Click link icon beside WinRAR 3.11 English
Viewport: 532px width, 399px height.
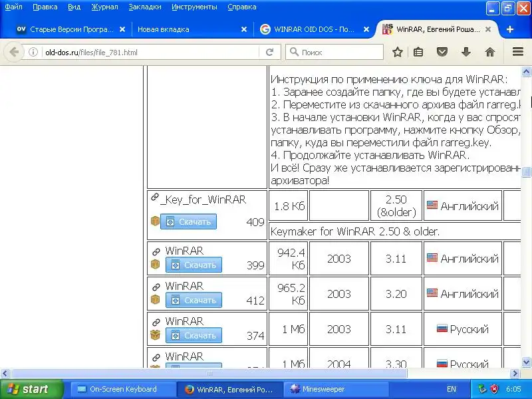156,252
